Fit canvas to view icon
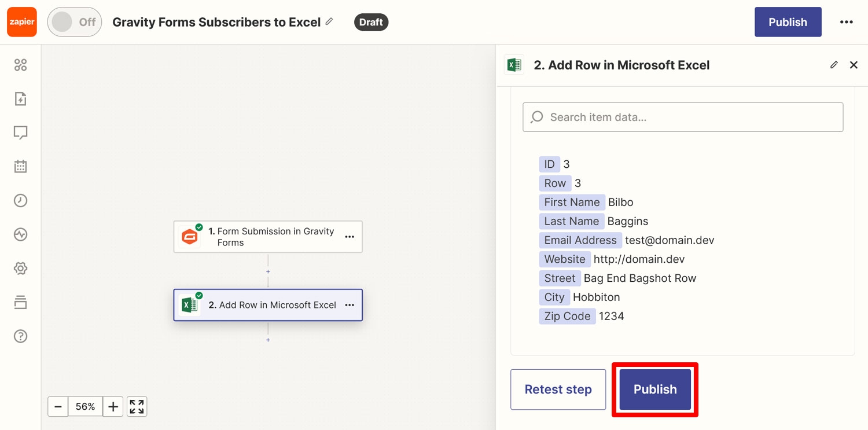The height and width of the screenshot is (430, 868). point(137,407)
